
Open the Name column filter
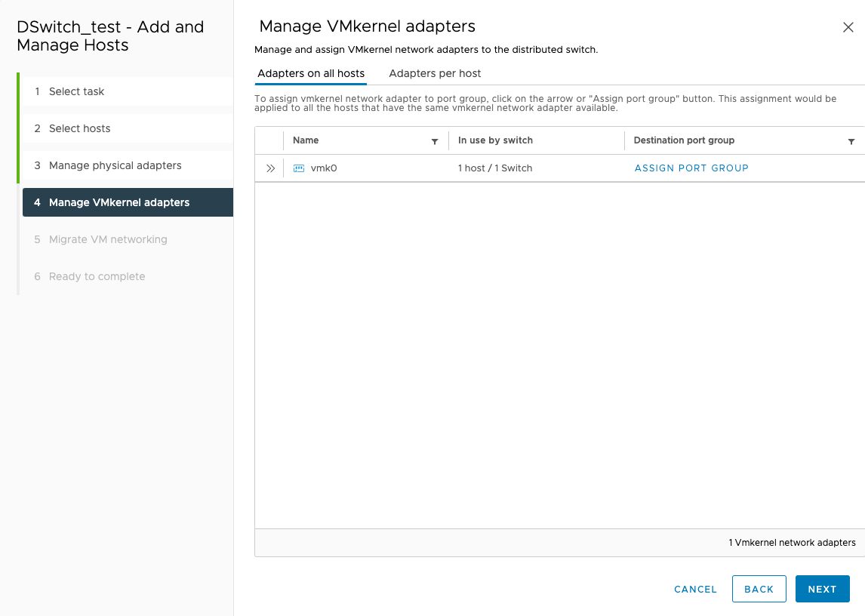point(435,141)
